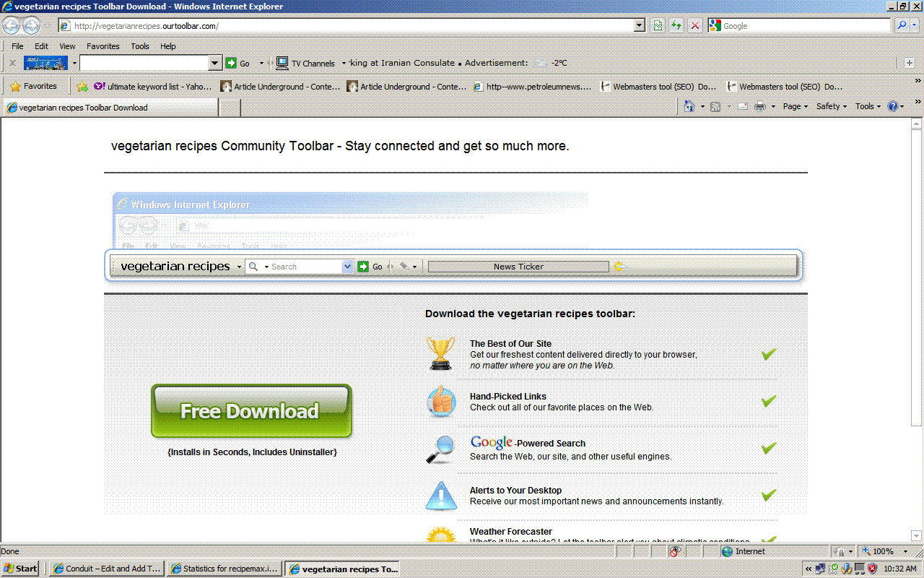The width and height of the screenshot is (924, 578).
Task: Click the Google search input box
Action: (799, 26)
